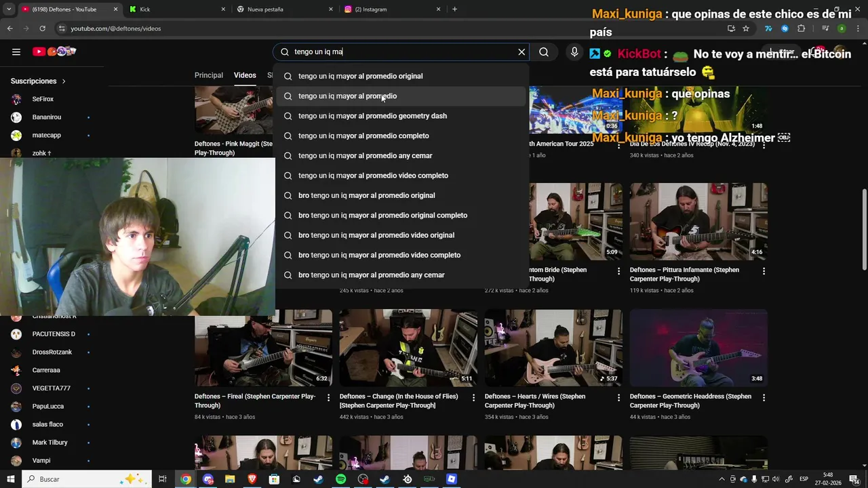Pick suggestion 'tengo un iq mayor al promedio any cemar'

(x=401, y=155)
